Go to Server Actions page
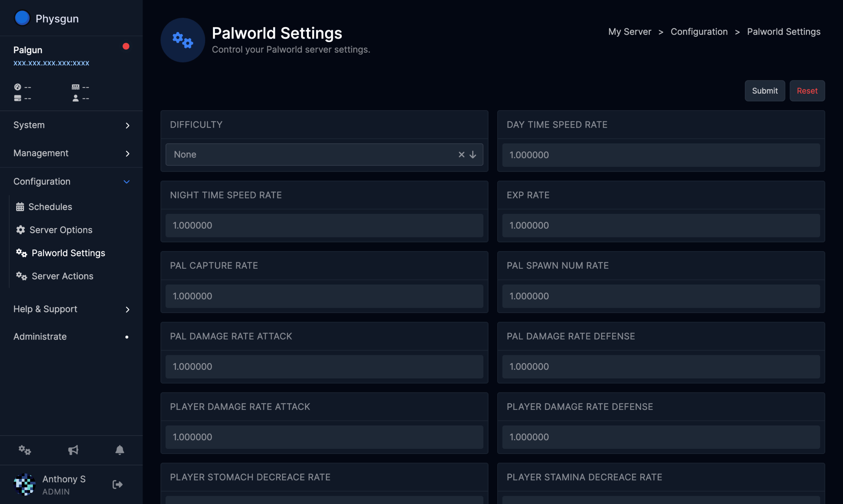This screenshot has width=843, height=504. tap(62, 276)
